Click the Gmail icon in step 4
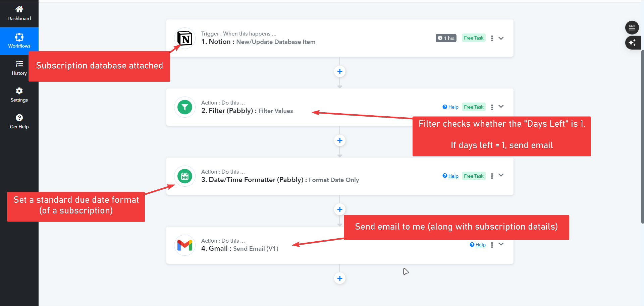Screen dimensions: 644x306 (x=185, y=245)
